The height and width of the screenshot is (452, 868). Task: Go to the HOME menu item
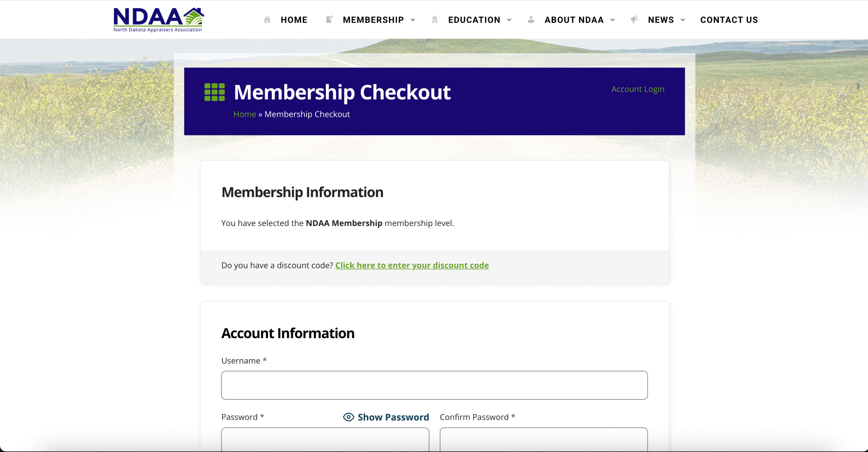(x=294, y=20)
